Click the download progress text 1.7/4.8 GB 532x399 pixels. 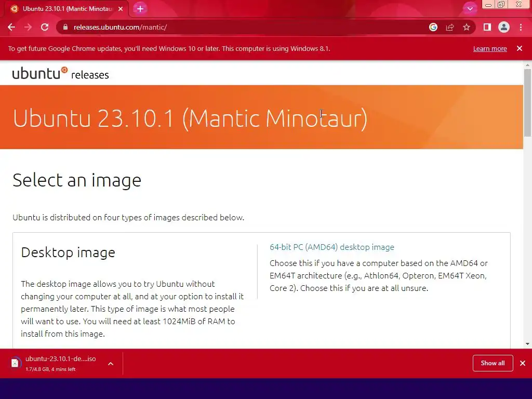tap(50, 369)
